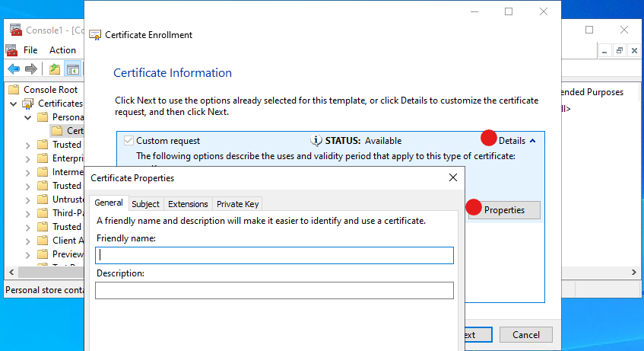
Task: Expand the Intermediate node in tree
Action: click(x=27, y=172)
